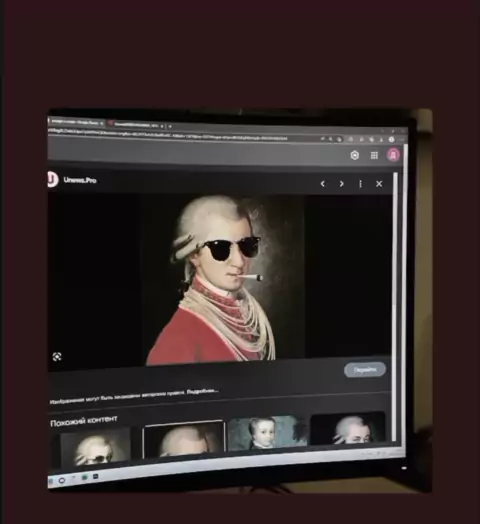Switch to the second browser tab
Screen dimensions: 480x524
point(135,124)
